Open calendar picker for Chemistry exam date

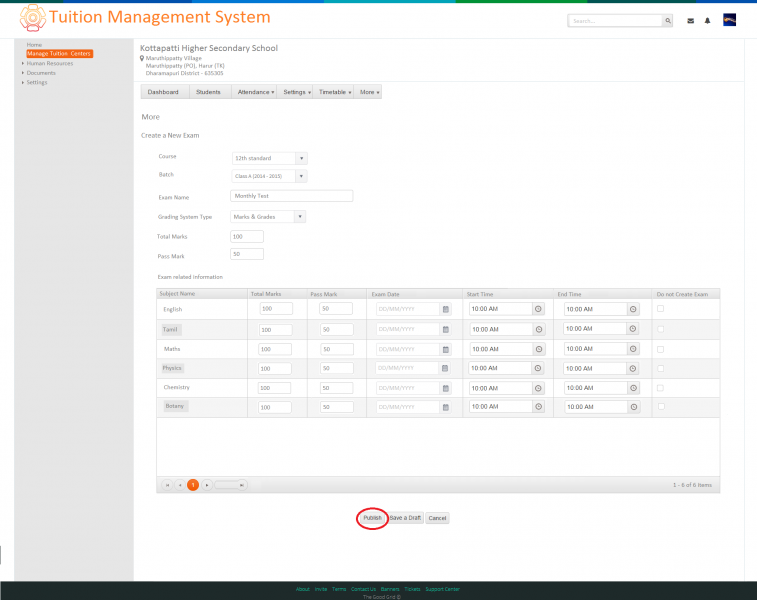coord(446,388)
